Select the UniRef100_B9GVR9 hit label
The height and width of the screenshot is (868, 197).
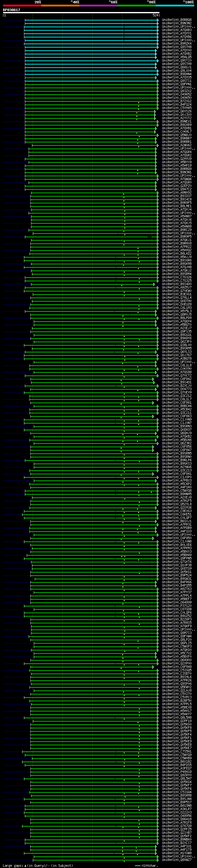[177, 125]
